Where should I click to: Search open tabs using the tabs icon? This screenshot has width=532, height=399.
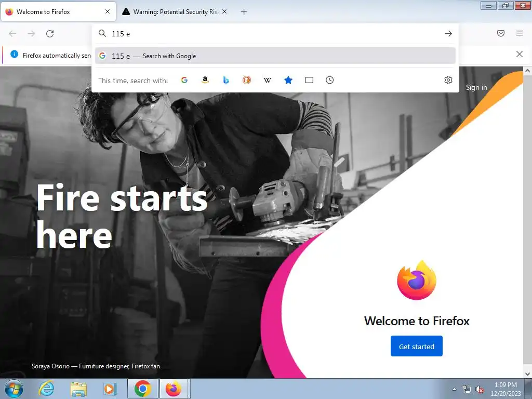[x=309, y=80]
